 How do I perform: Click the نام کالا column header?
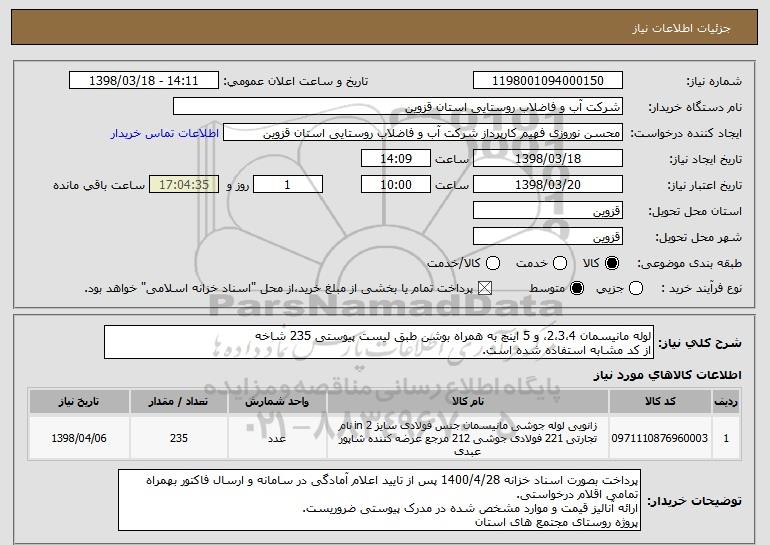coord(468,402)
